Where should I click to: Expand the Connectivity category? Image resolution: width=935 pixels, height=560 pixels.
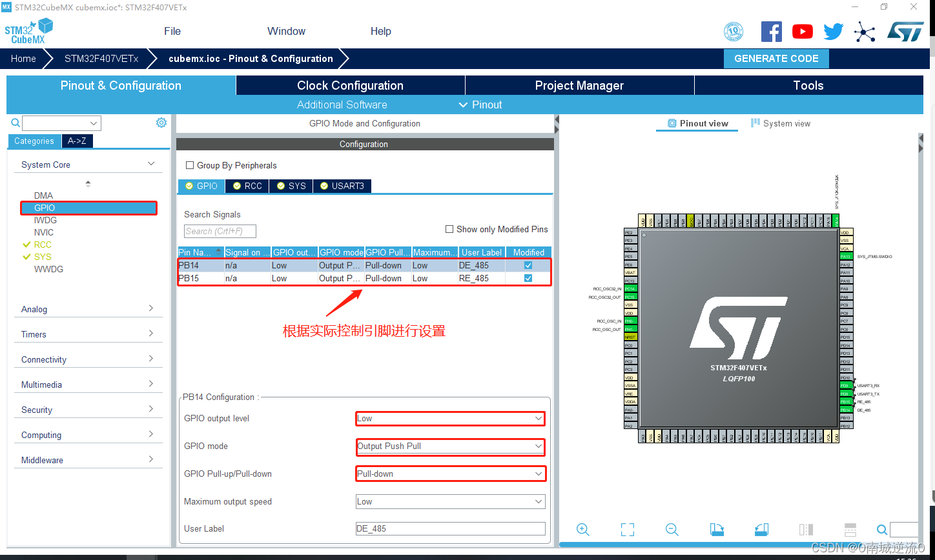(x=151, y=359)
